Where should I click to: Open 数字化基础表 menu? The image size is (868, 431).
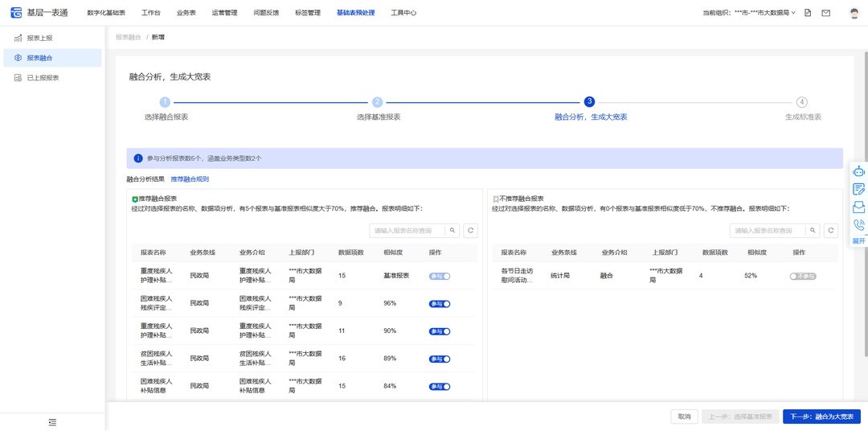pos(106,13)
